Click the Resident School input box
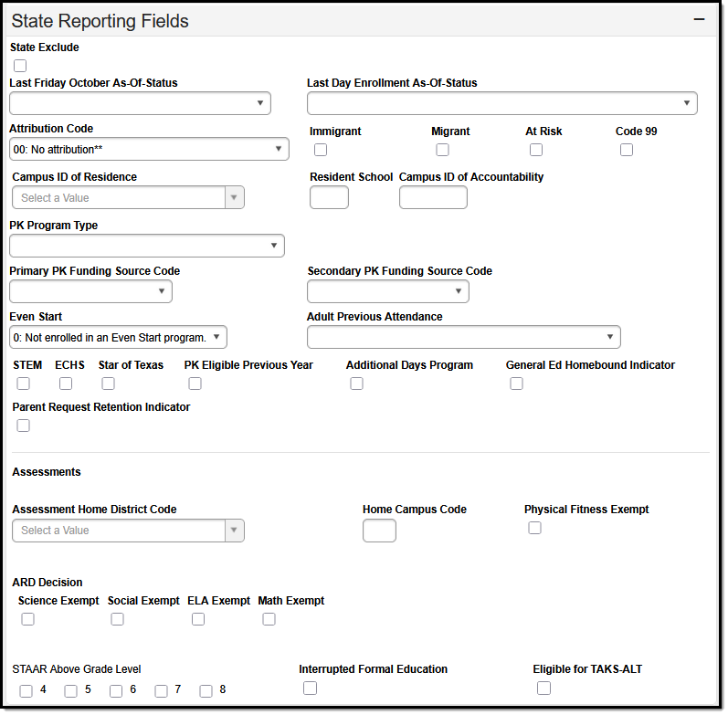 [329, 198]
